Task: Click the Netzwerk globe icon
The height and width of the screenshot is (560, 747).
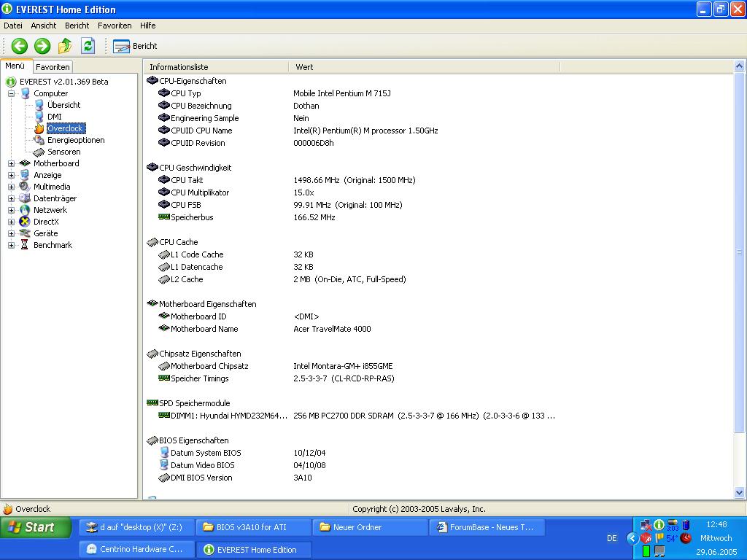Action: [x=25, y=211]
